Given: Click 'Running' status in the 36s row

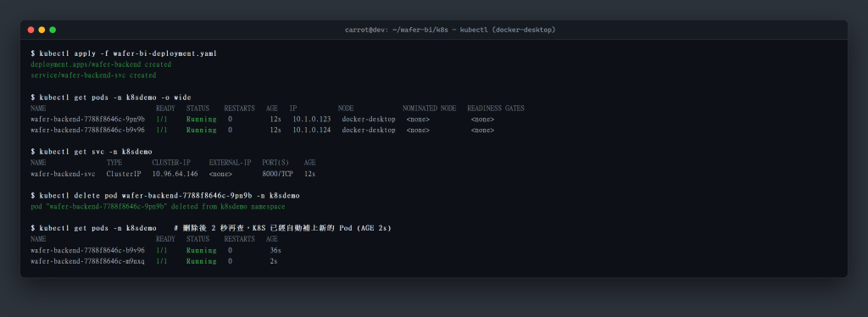Looking at the screenshot, I should pos(202,250).
